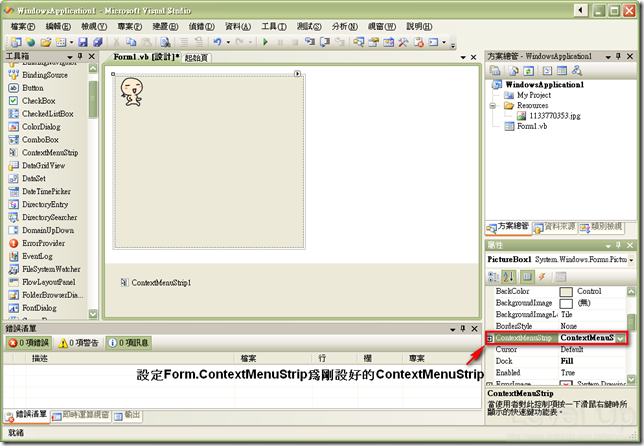The image size is (644, 446).
Task: Toggle auto-hide pin on Properties panel
Action: [x=619, y=245]
